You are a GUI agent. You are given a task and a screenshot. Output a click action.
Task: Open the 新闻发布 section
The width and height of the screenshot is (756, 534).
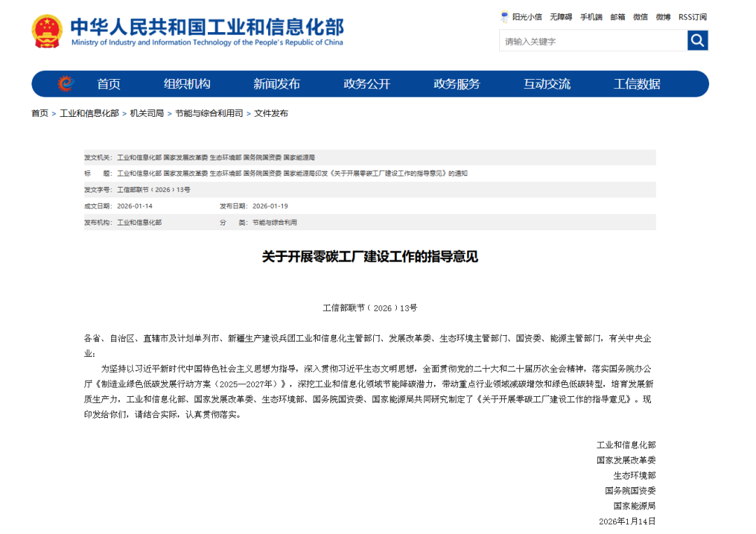coord(277,83)
